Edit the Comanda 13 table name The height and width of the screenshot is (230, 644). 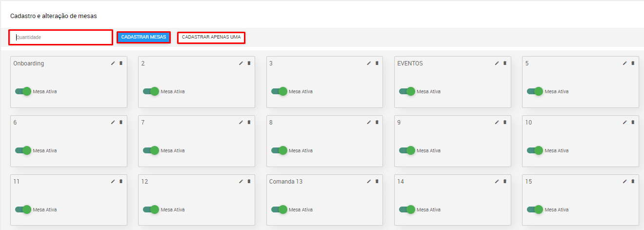(369, 181)
